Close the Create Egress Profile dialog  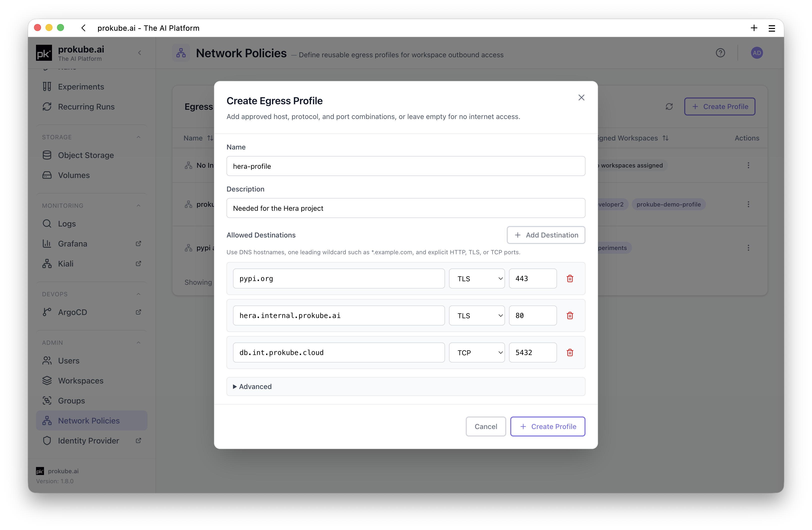click(x=581, y=97)
